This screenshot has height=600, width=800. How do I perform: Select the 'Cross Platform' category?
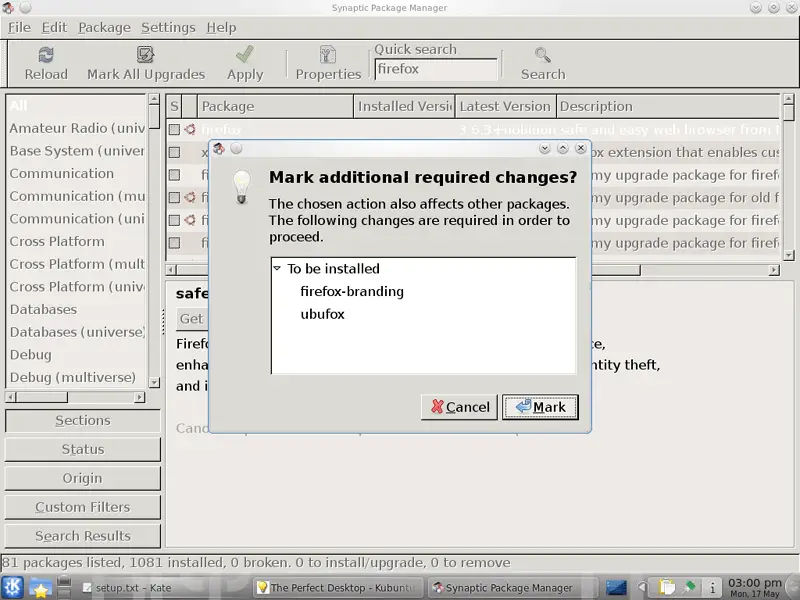(77, 241)
